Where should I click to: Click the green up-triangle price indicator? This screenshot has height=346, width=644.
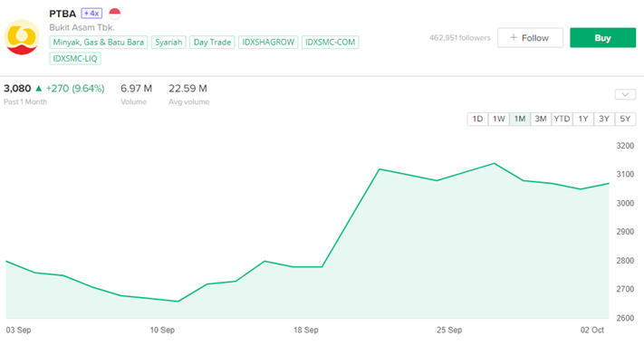39,89
